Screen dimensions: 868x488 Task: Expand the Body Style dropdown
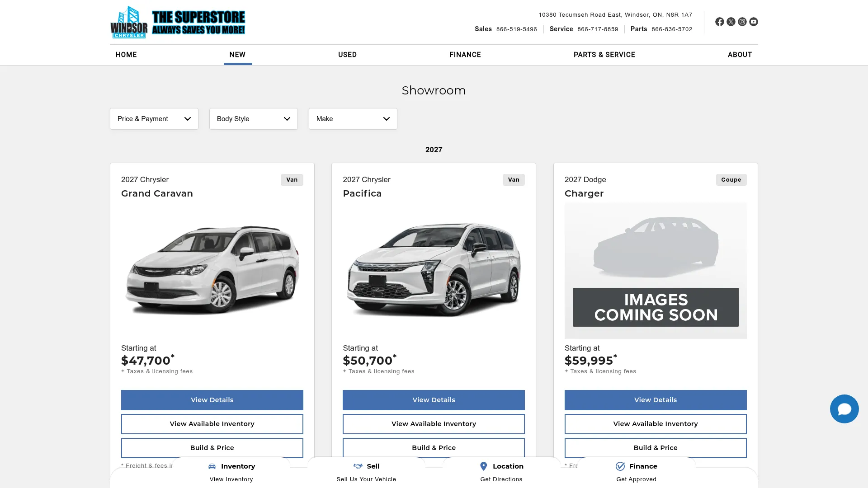tap(254, 119)
